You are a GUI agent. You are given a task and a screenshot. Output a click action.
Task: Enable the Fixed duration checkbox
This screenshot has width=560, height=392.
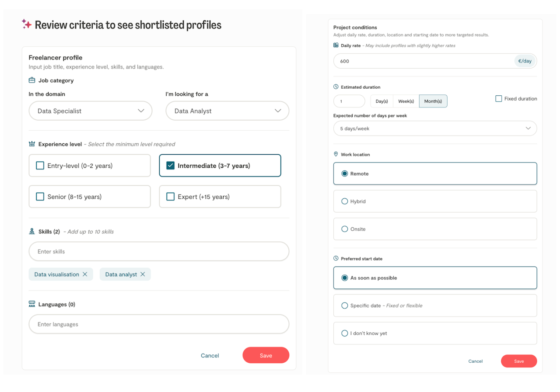point(499,99)
